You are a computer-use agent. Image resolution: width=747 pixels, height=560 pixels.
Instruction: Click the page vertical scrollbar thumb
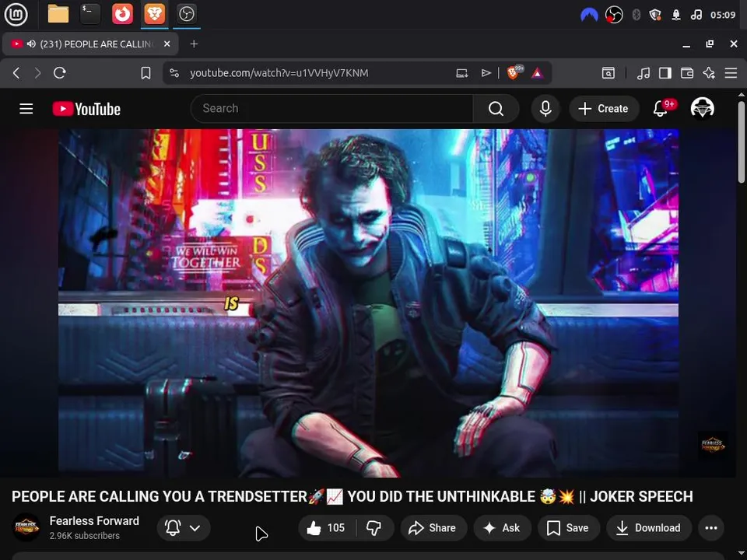point(742,142)
